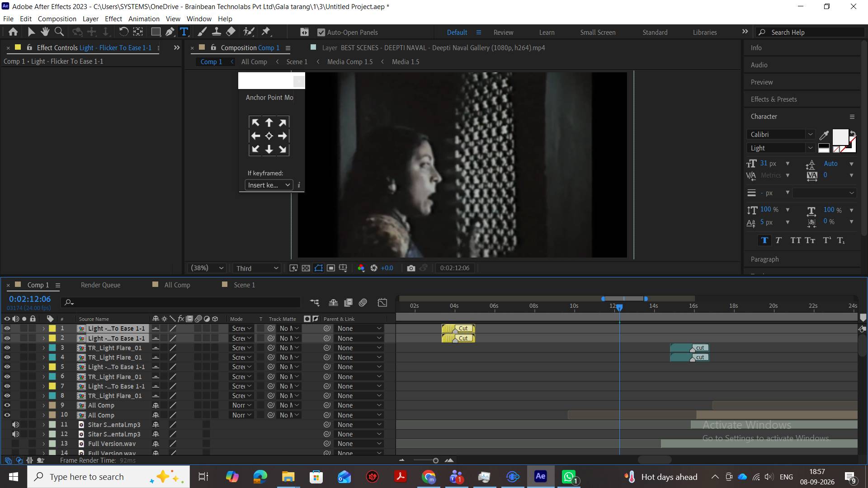Select the Eraser tool
Viewport: 868px width, 488px height.
pyautogui.click(x=231, y=32)
